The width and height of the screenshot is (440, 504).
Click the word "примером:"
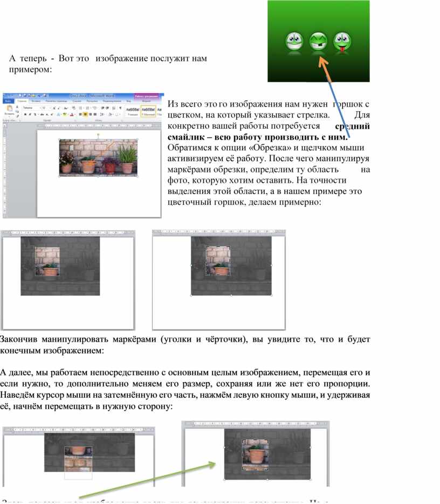(30, 70)
